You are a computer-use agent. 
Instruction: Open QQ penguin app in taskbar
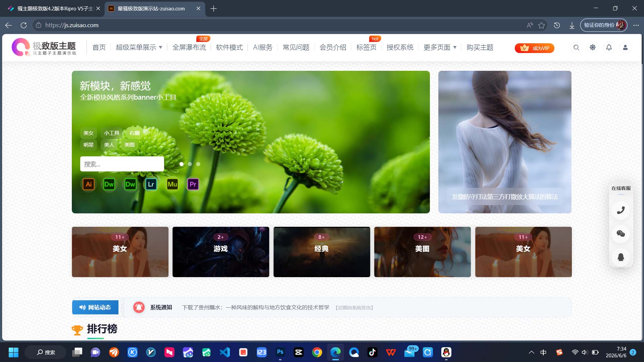446,352
